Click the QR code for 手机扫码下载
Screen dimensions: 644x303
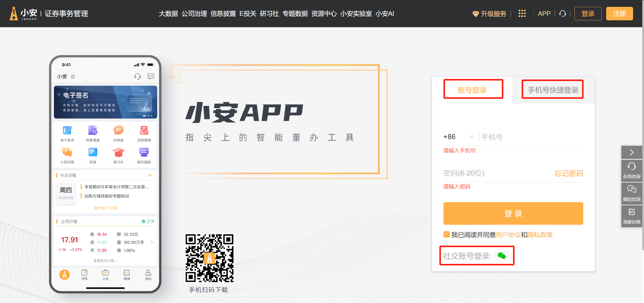(x=209, y=258)
